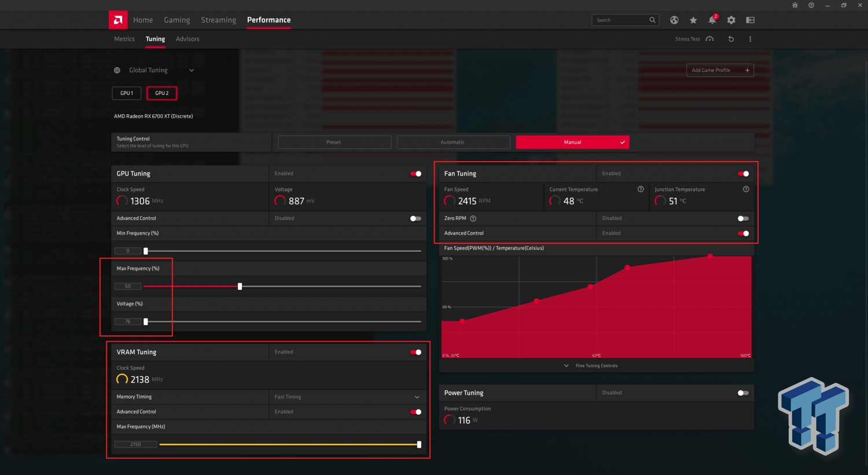
Task: Switch to the Metrics sub-tab
Action: click(x=124, y=39)
